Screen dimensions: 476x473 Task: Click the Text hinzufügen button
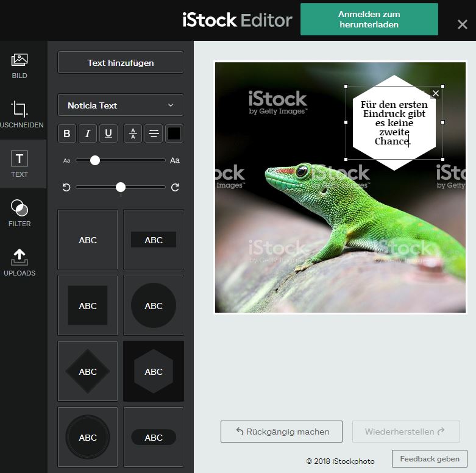(x=121, y=63)
